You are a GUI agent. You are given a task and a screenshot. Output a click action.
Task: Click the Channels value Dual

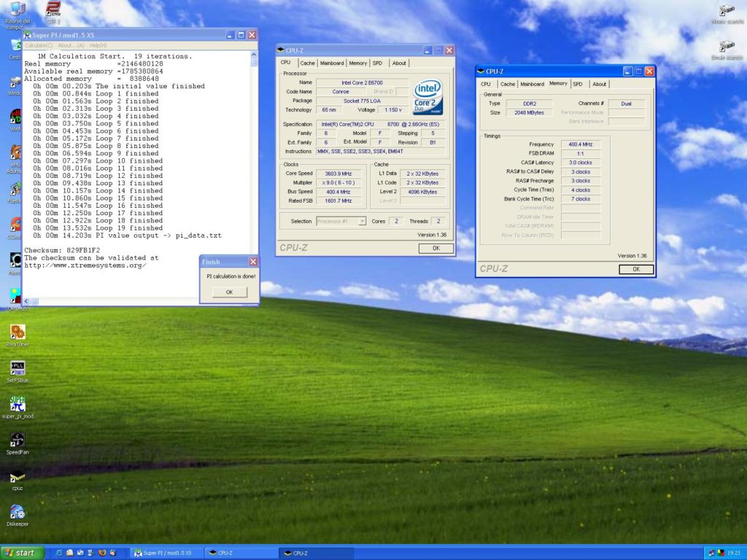(x=627, y=104)
